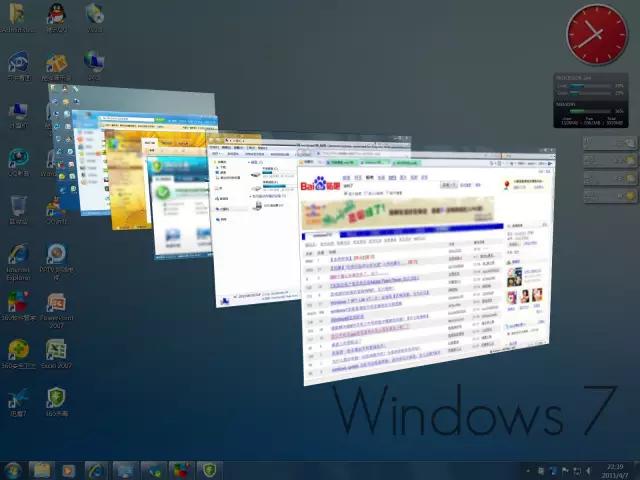Screen dimensions: 640x480
Task: Open the Administrator folder desktop icon
Action: 16,17
